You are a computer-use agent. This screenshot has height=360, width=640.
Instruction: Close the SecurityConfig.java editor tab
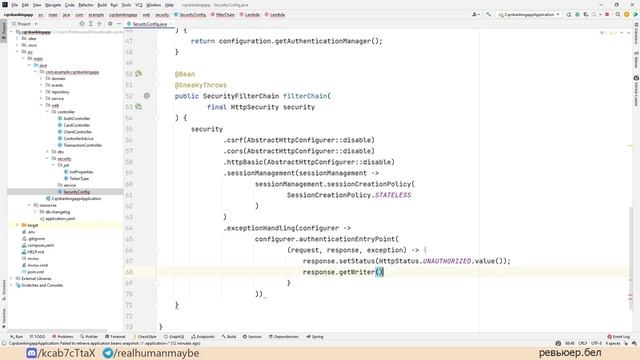171,24
